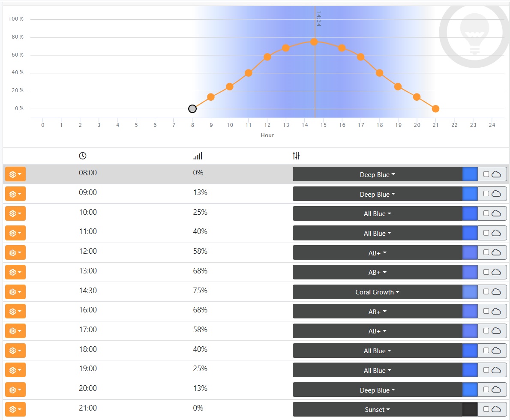510x420 pixels.
Task: Select the grey 08:00 point on the graph
Action: click(x=192, y=109)
